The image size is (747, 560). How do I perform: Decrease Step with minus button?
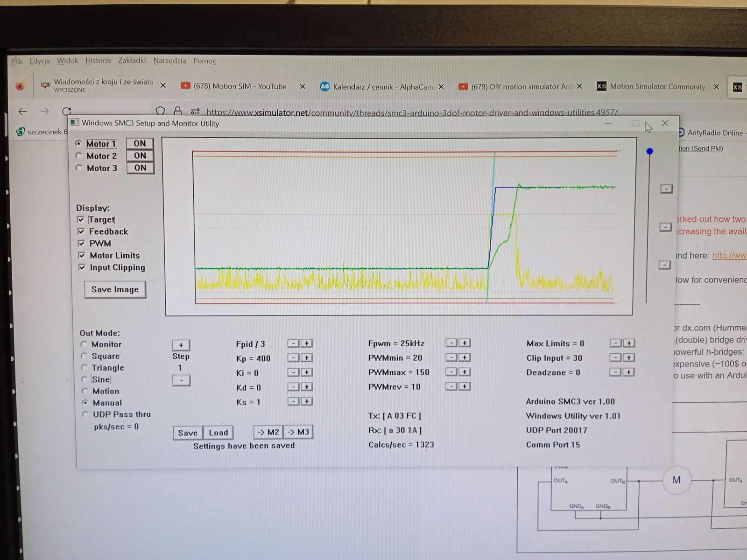tap(181, 380)
